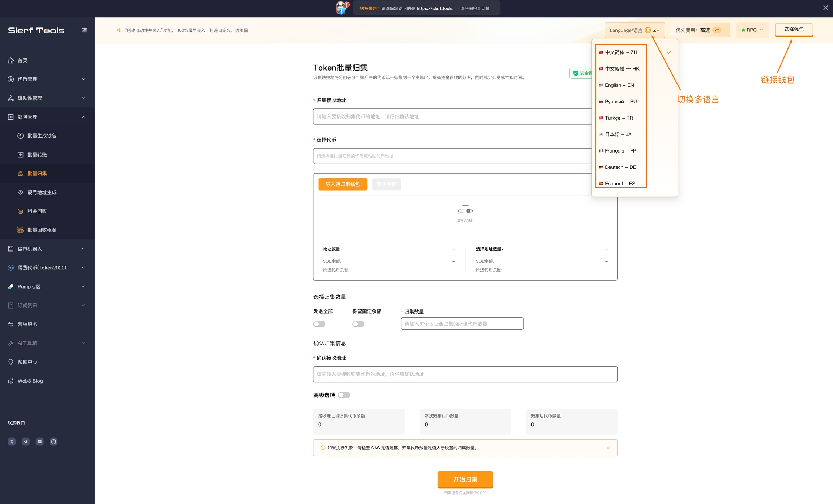
Task: Open the GitHub contact icon
Action: tap(54, 441)
